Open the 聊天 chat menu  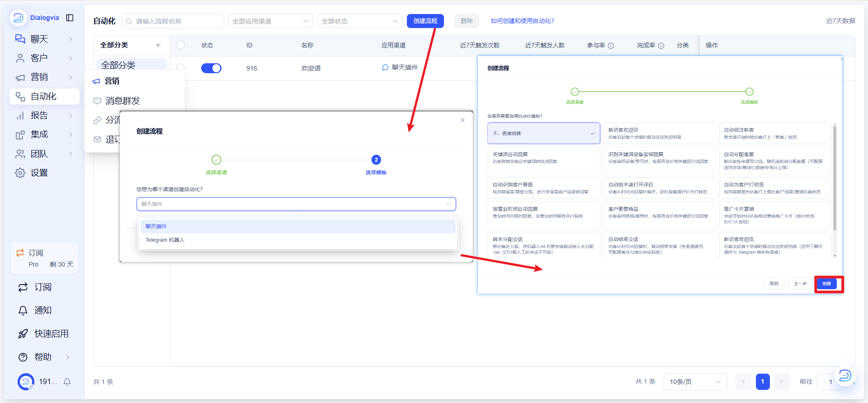44,39
